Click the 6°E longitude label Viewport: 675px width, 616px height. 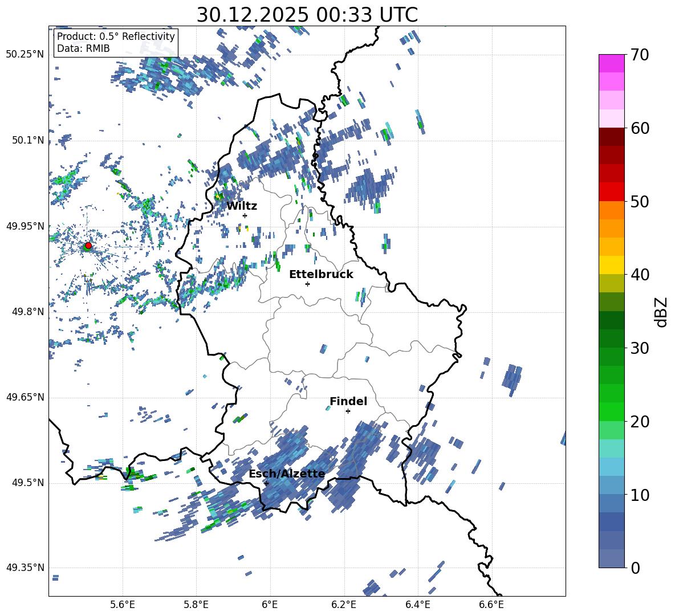coord(270,605)
